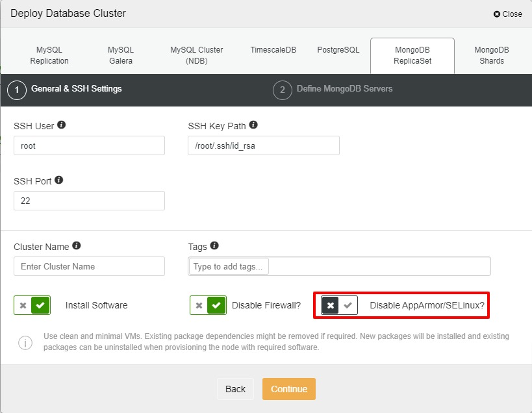Click the Cluster Name info icon
The width and height of the screenshot is (532, 413).
click(x=77, y=246)
